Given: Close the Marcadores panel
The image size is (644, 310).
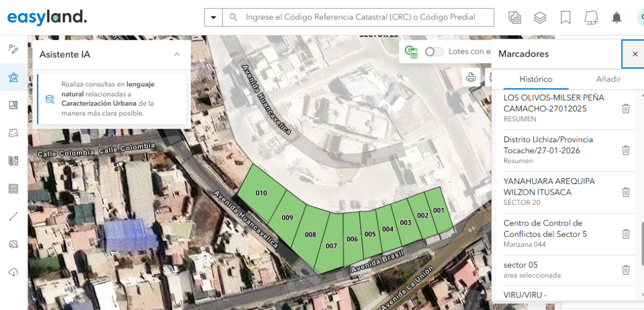Looking at the screenshot, I should pos(635,54).
